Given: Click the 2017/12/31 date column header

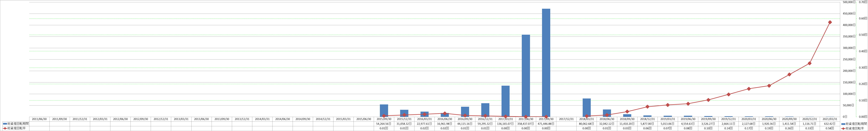Looking at the screenshot, I should coord(566,119).
